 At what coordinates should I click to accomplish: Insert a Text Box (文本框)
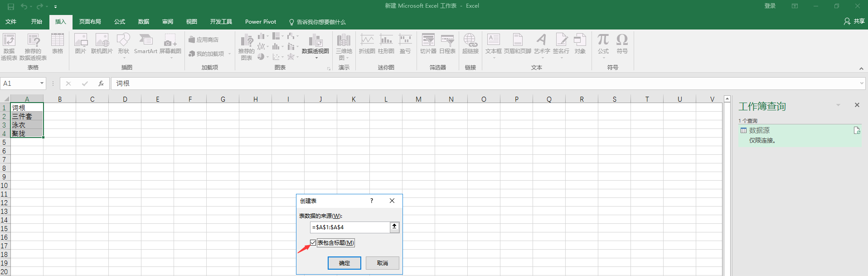click(x=494, y=45)
